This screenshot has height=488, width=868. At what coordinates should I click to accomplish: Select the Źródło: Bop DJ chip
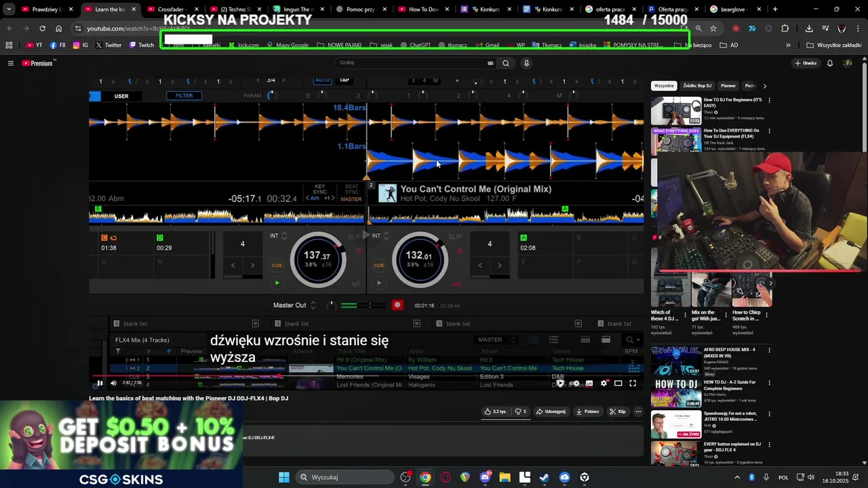[697, 86]
